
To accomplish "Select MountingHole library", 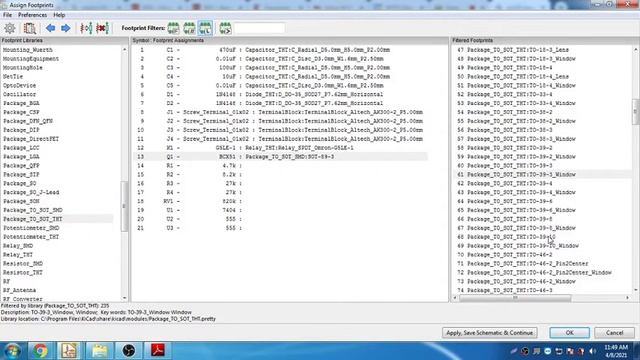I will (x=23, y=68).
